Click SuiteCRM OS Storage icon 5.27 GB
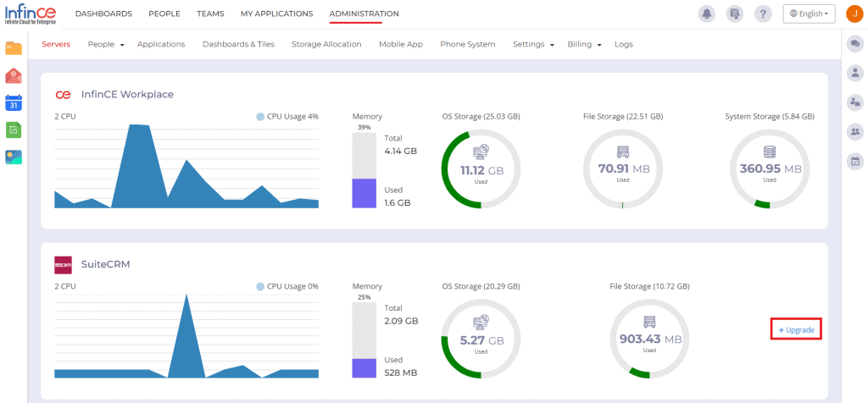The height and width of the screenshot is (403, 868). pos(481,323)
